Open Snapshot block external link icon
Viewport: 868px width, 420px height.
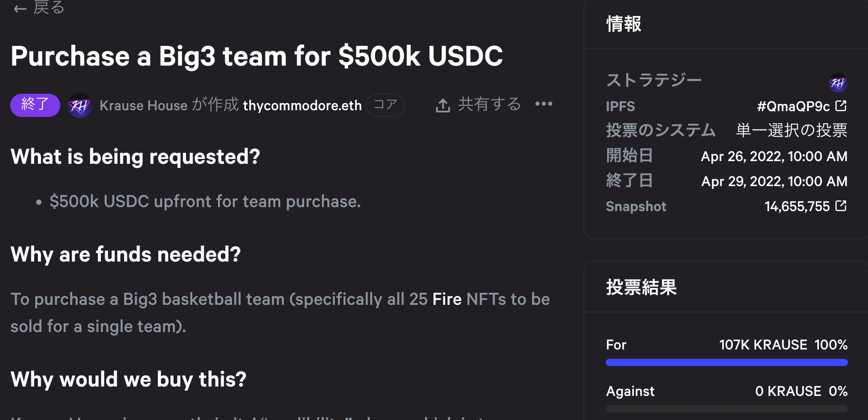tap(841, 206)
